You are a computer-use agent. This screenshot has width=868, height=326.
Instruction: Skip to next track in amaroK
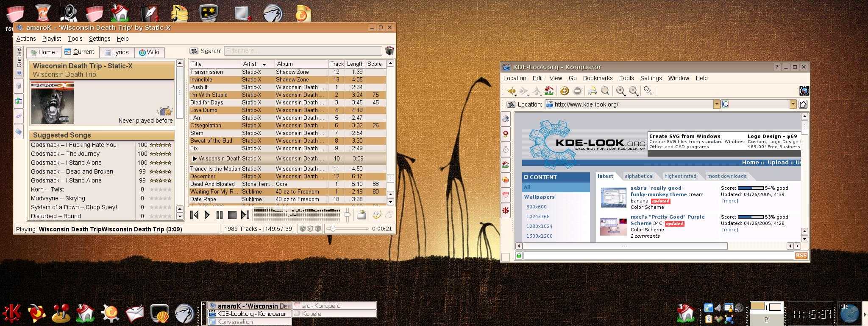click(x=245, y=215)
